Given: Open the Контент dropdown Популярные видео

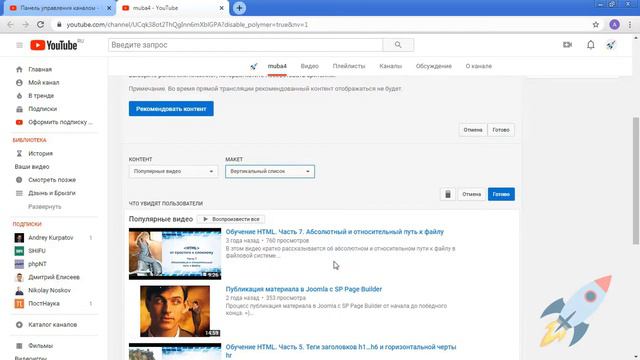Looking at the screenshot, I should (x=173, y=171).
